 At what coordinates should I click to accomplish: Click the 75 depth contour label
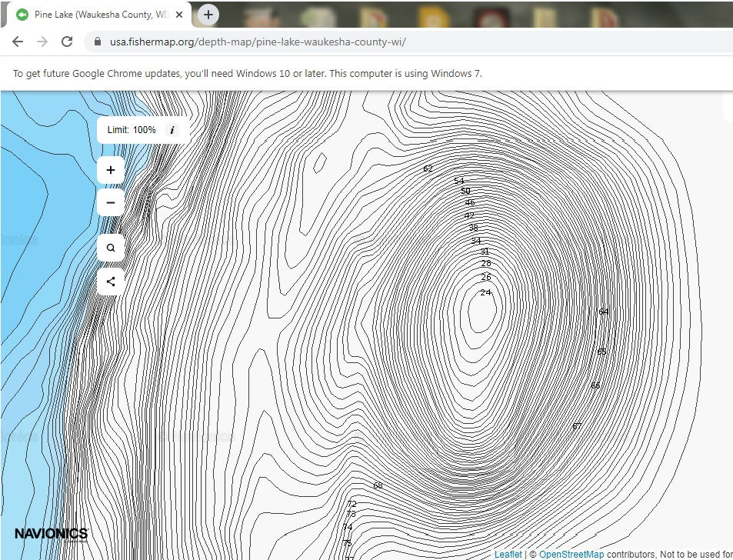pyautogui.click(x=347, y=543)
